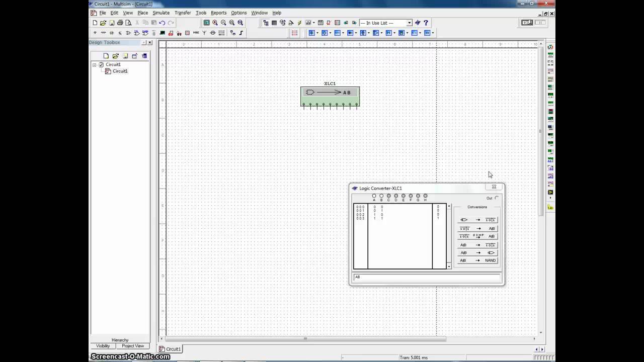Open file icon in Design Toolbox
The width and height of the screenshot is (644, 362).
[115, 56]
